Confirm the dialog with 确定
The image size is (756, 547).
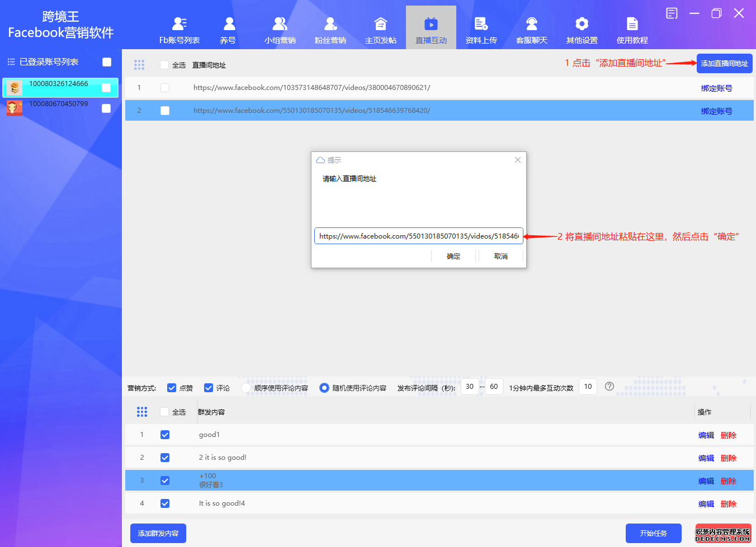tap(453, 256)
